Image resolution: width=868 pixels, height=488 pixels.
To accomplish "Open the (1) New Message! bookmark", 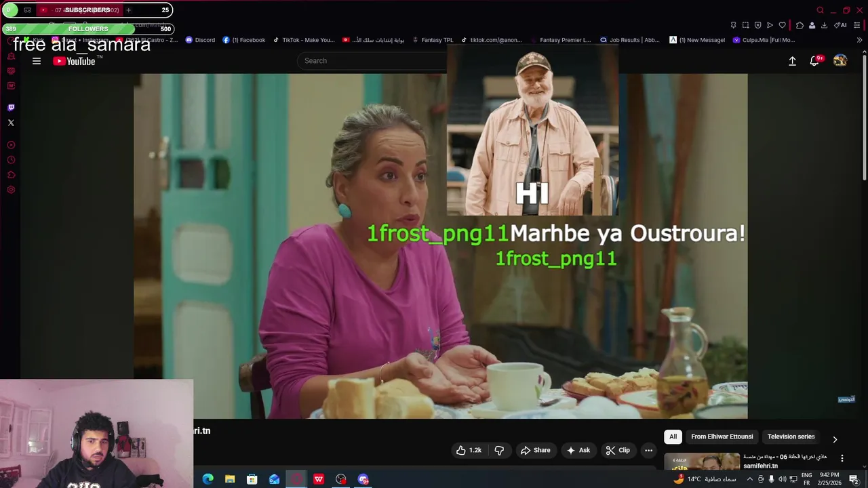I will point(697,40).
